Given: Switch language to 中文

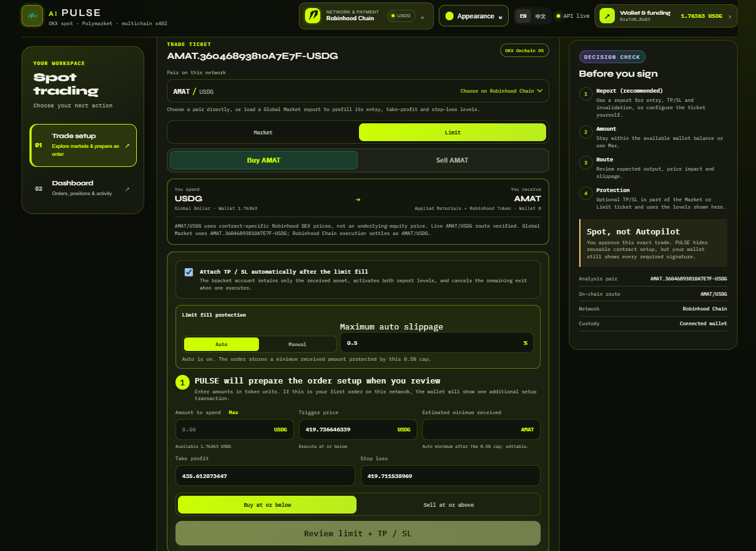Looking at the screenshot, I should coord(540,16).
